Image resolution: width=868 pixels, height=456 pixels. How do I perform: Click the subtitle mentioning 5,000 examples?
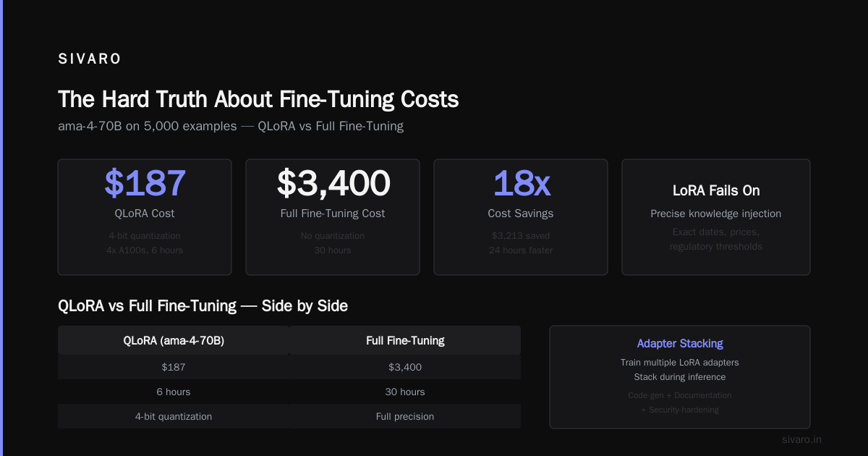coord(231,126)
